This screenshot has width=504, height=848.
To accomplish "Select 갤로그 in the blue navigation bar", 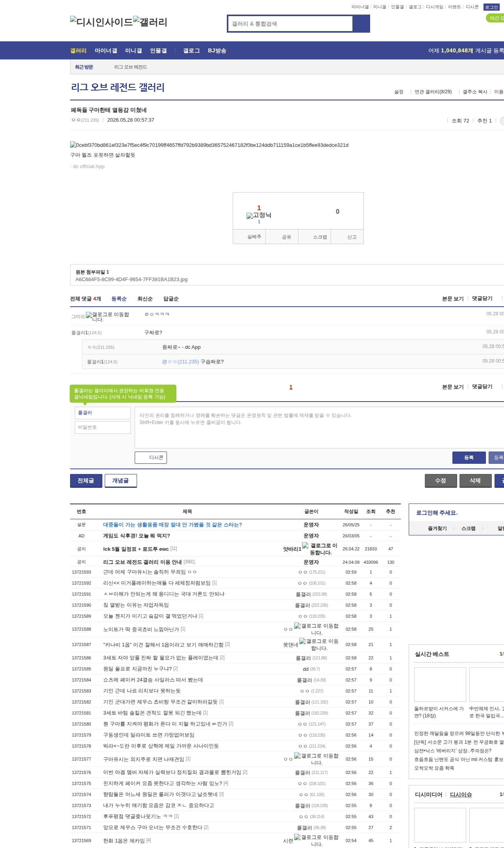I will pos(191,50).
